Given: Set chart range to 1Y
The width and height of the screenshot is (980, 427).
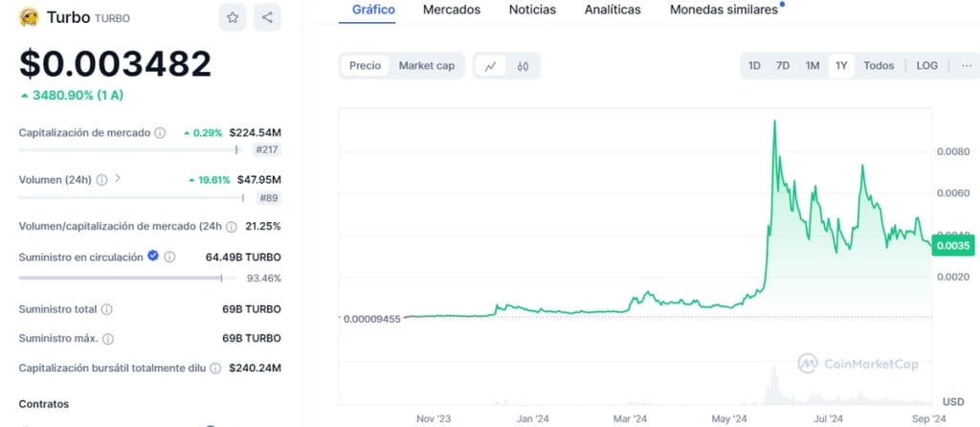Looking at the screenshot, I should (841, 66).
